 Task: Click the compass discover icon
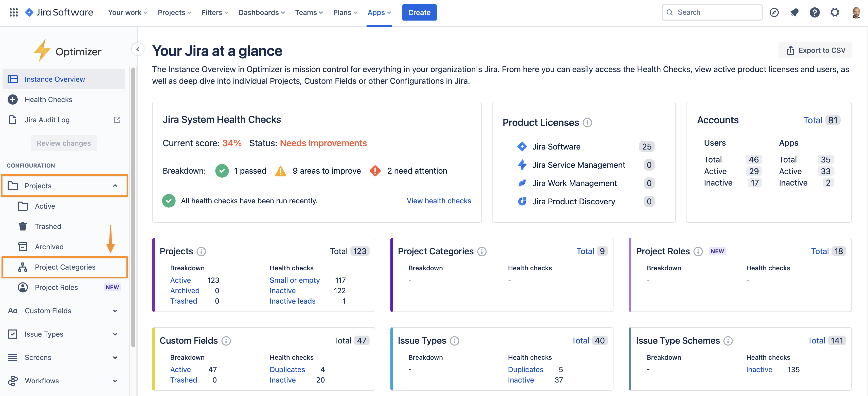pyautogui.click(x=774, y=12)
